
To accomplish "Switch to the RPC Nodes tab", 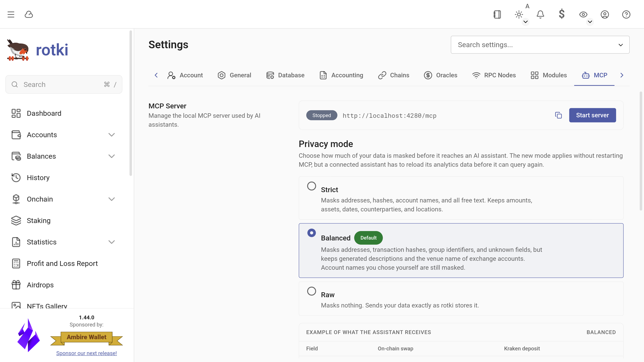I will click(494, 75).
